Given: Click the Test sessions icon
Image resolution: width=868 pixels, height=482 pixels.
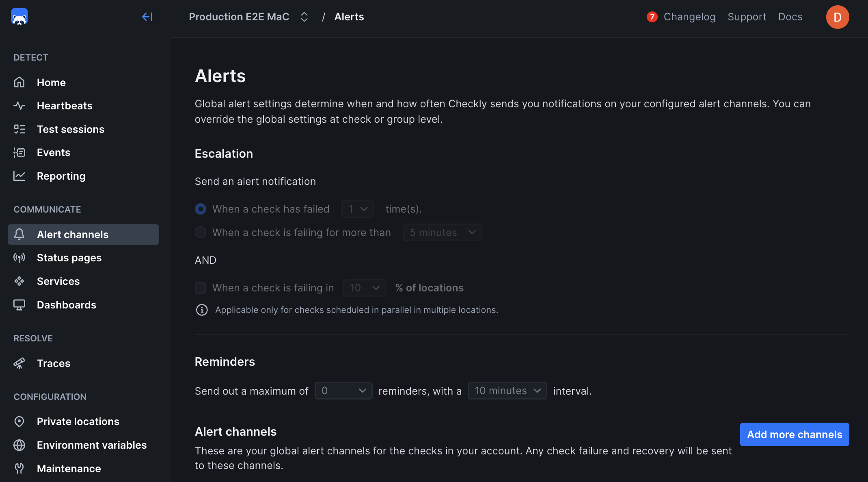Looking at the screenshot, I should [x=19, y=129].
